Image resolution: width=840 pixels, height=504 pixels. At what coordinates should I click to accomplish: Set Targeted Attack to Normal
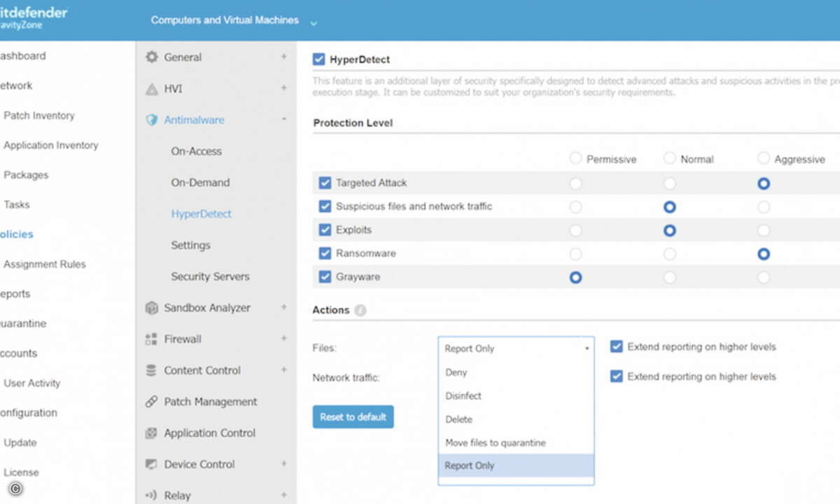point(670,183)
